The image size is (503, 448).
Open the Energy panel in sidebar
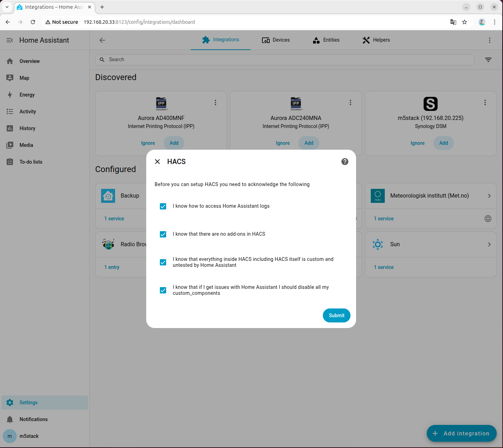pos(27,95)
